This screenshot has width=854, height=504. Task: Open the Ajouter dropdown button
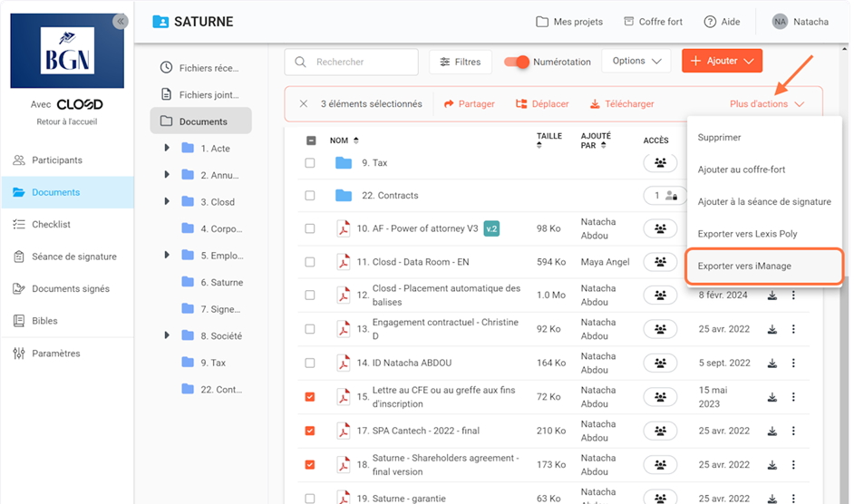(x=722, y=62)
